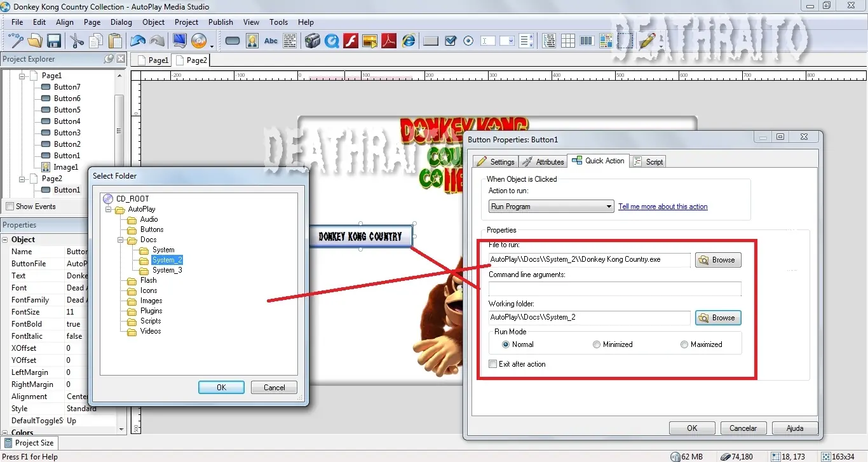Open the Publish menu
Screen dimensions: 868x462
pyautogui.click(x=220, y=22)
